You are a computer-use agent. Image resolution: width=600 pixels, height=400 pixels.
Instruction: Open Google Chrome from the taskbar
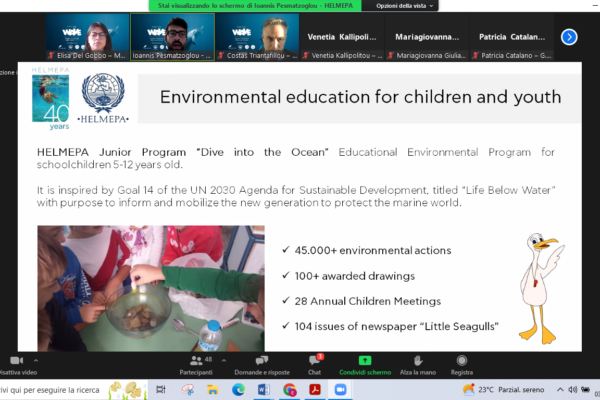click(289, 389)
